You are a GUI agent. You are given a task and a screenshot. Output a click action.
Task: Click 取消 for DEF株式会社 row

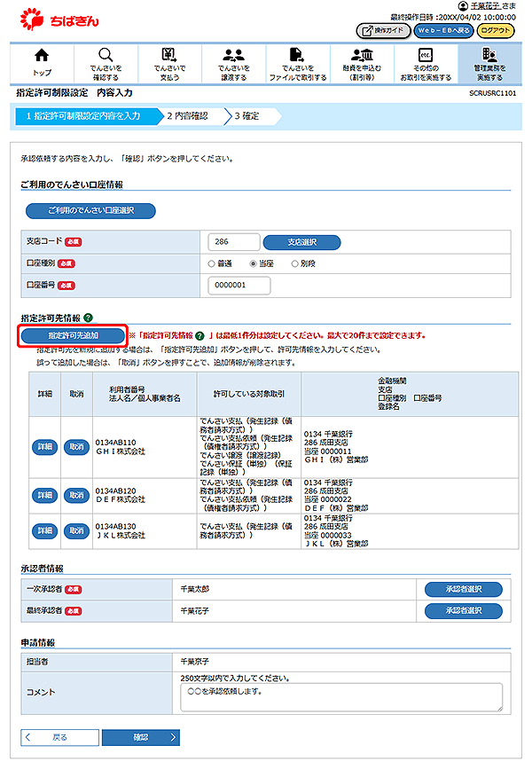click(76, 495)
